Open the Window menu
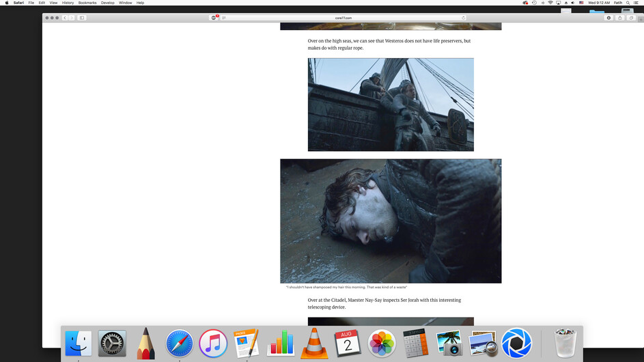 (125, 3)
